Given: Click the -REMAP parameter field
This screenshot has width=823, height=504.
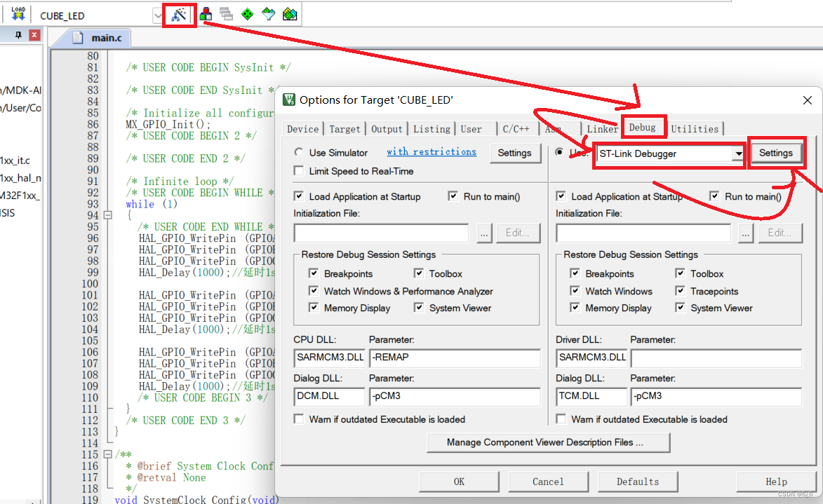Looking at the screenshot, I should pyautogui.click(x=455, y=357).
